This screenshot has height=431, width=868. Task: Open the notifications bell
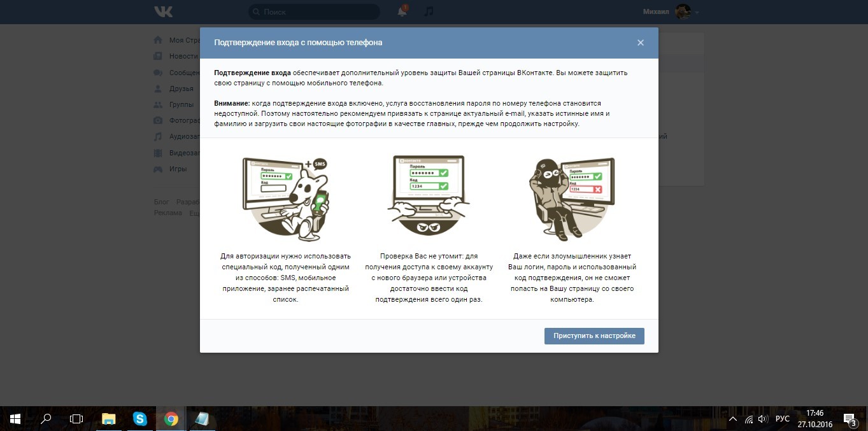[402, 11]
